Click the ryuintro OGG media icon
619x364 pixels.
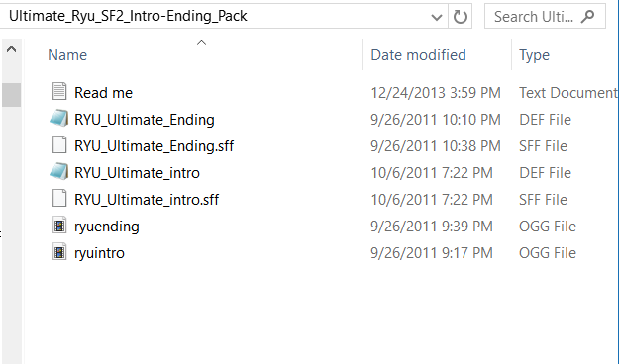(x=59, y=252)
